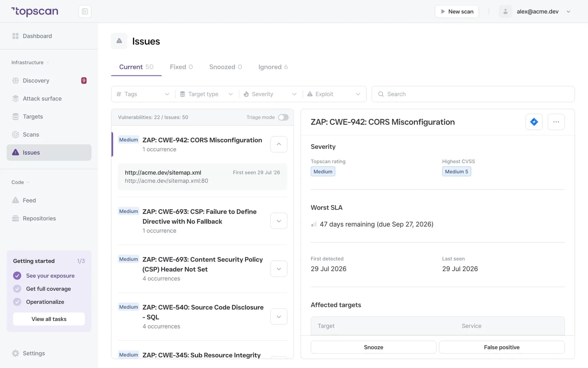Toggle the Get full coverage task checkmark
The height and width of the screenshot is (368, 588).
pos(17,289)
